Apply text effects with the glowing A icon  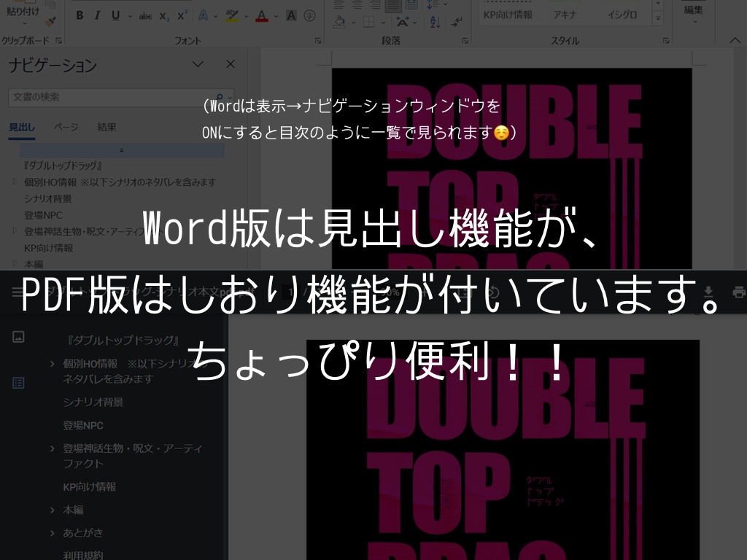pos(204,15)
